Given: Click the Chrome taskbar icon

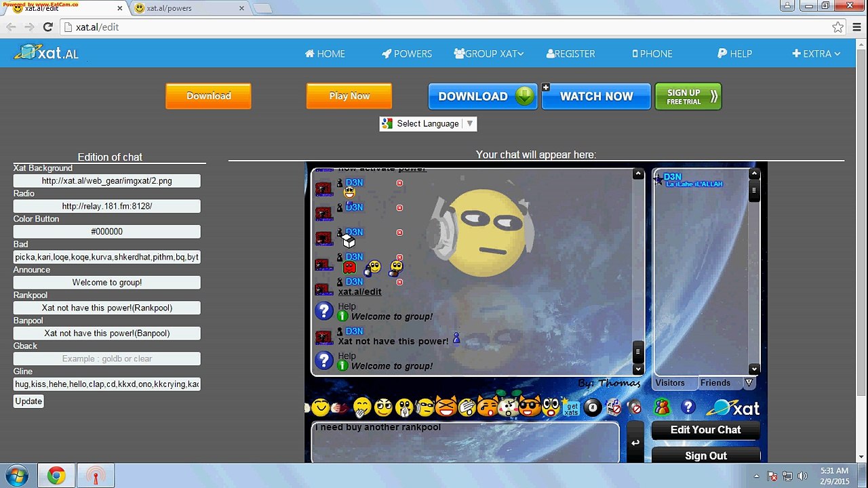Looking at the screenshot, I should pyautogui.click(x=56, y=476).
